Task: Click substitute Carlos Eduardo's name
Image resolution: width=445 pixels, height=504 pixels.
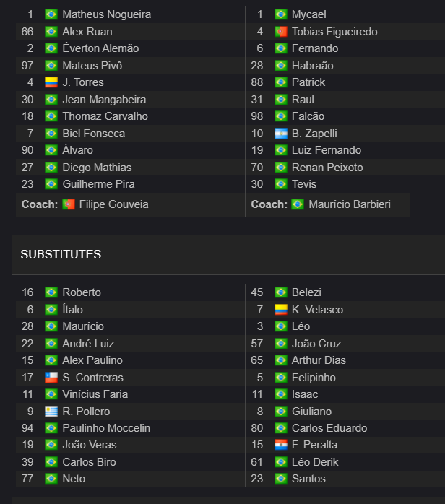Action: click(x=329, y=428)
